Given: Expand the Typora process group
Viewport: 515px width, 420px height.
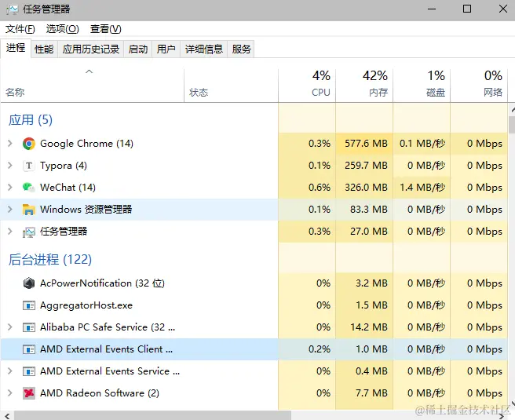Looking at the screenshot, I should (x=10, y=166).
